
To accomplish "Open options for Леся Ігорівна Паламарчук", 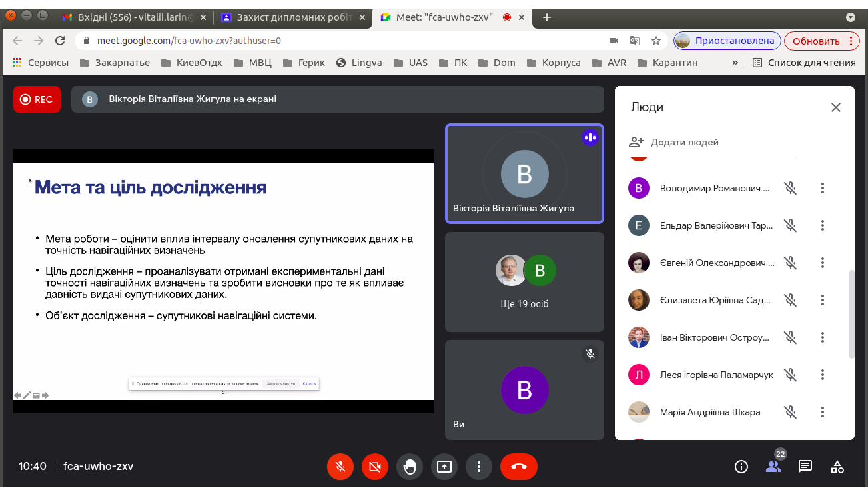I will [x=823, y=375].
